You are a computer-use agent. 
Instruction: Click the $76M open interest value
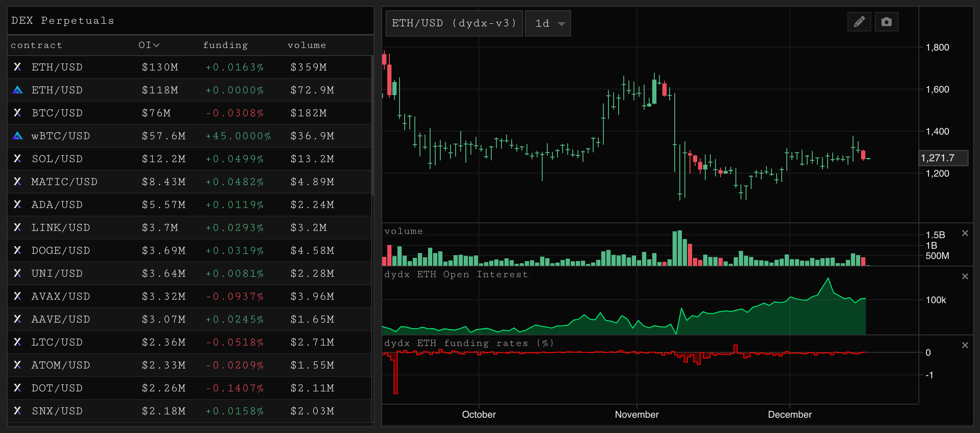click(156, 113)
